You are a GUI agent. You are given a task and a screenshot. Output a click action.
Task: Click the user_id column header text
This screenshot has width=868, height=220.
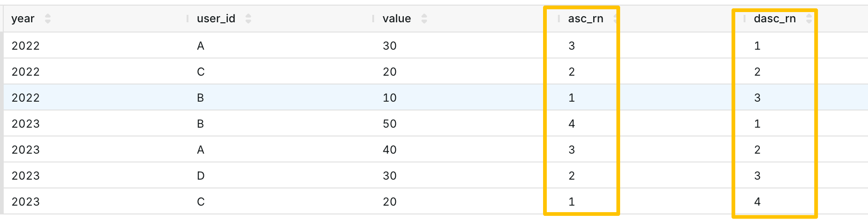[x=216, y=19]
